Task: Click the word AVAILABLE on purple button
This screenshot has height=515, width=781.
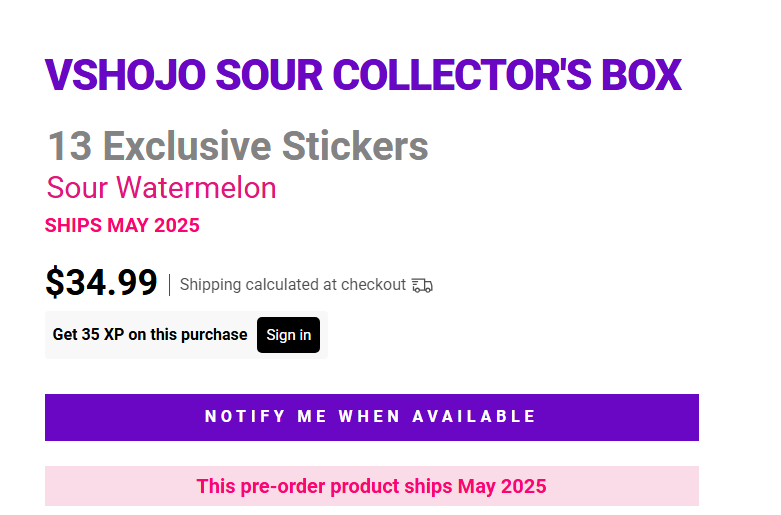Action: (x=475, y=417)
